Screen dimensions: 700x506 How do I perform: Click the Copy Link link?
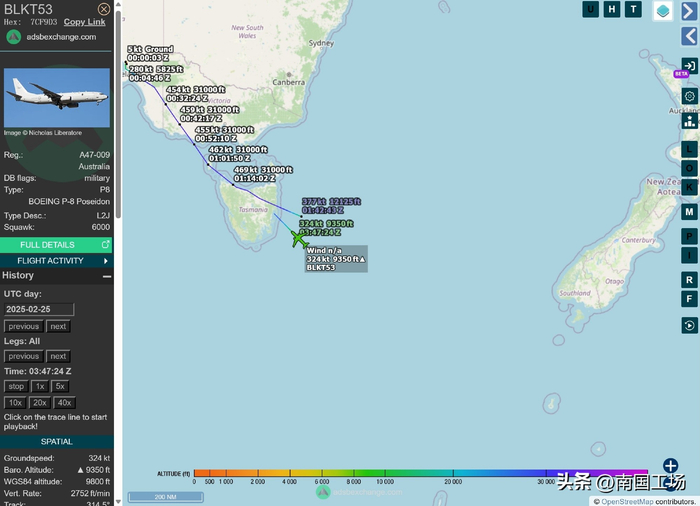[x=84, y=22]
